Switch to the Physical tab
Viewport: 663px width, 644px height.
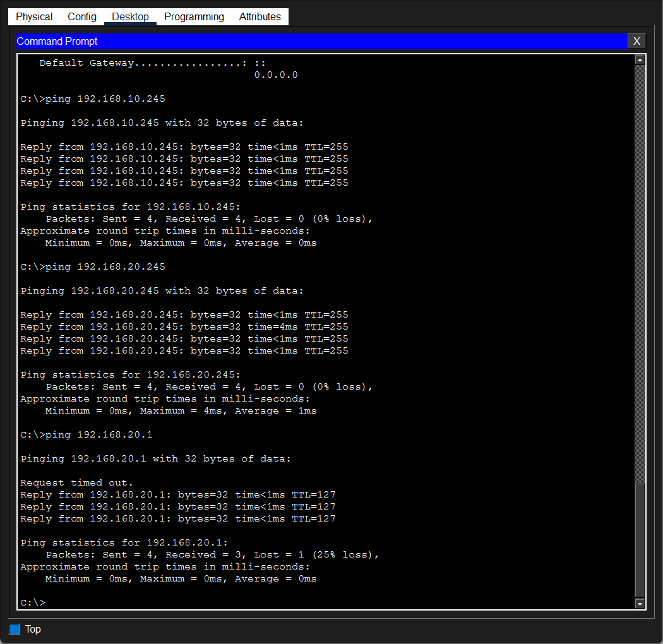(x=34, y=17)
